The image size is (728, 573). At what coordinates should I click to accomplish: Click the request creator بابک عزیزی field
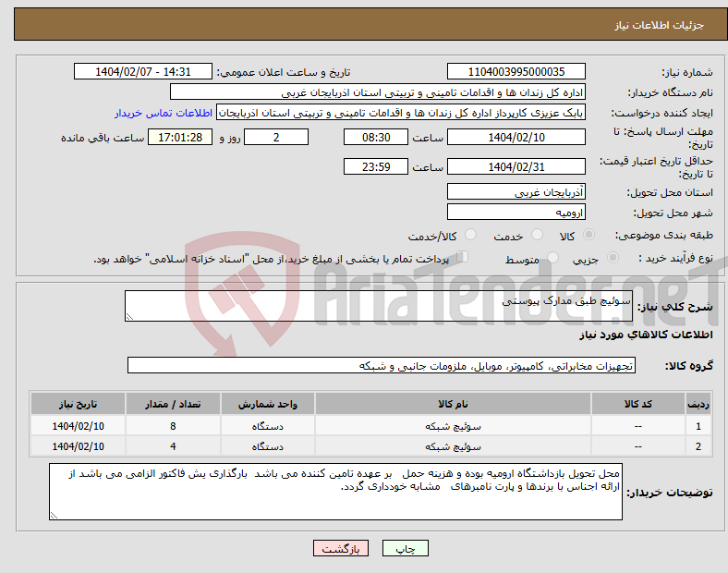point(401,113)
